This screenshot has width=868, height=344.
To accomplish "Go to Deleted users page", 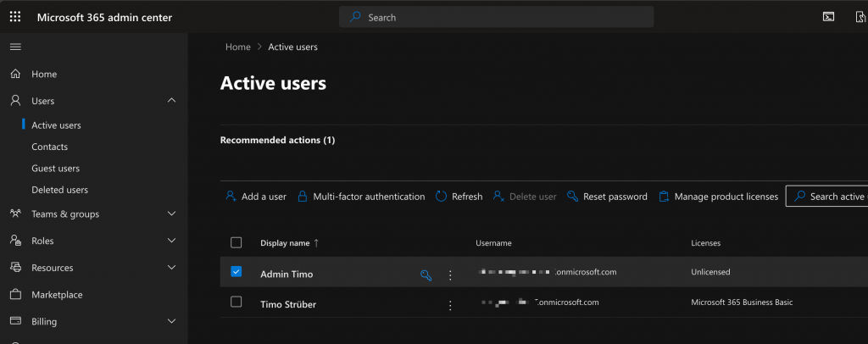I will pos(59,190).
